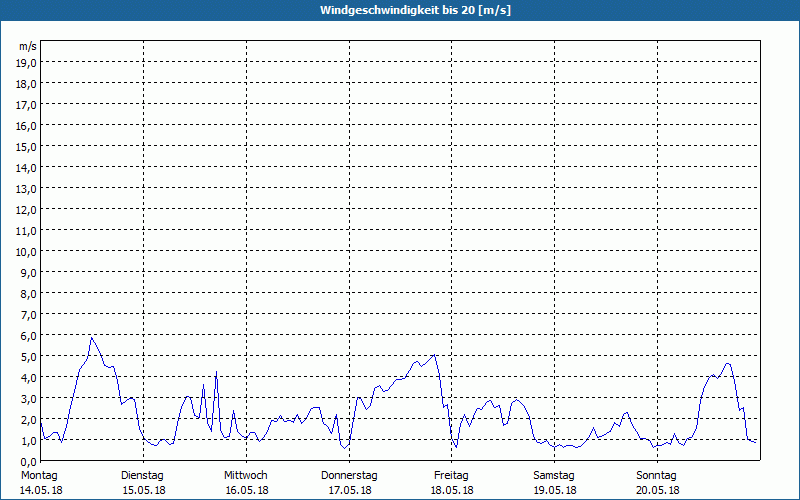
Task: Click the 10,0 axis label
Action: pyautogui.click(x=27, y=252)
